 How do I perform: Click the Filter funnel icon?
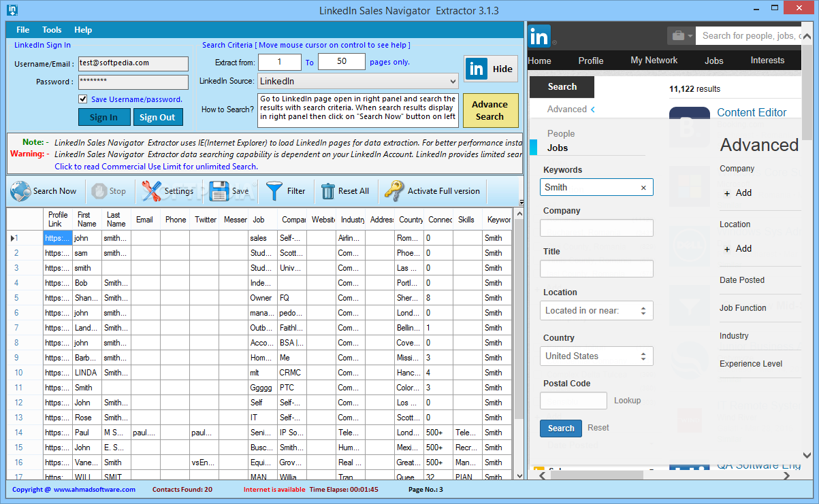click(274, 191)
